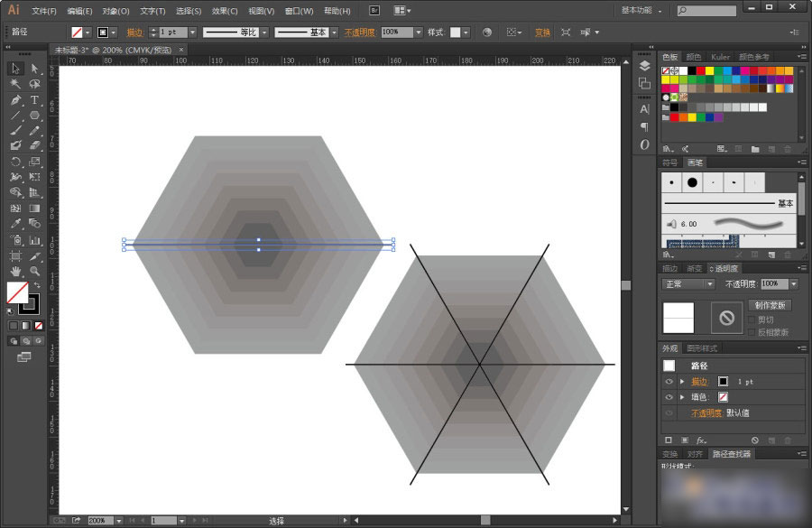
Task: Expand the stroke weight 1 pt dropdown
Action: (x=193, y=32)
